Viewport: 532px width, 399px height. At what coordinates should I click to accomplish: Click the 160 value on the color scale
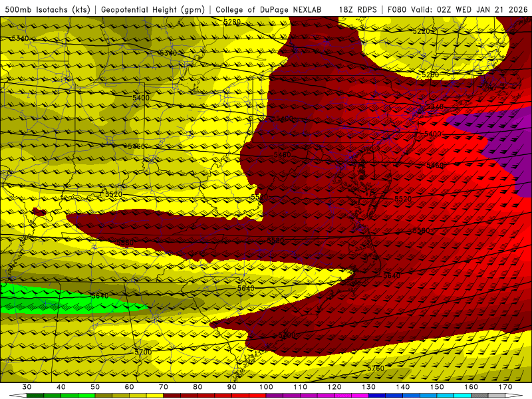click(x=471, y=387)
